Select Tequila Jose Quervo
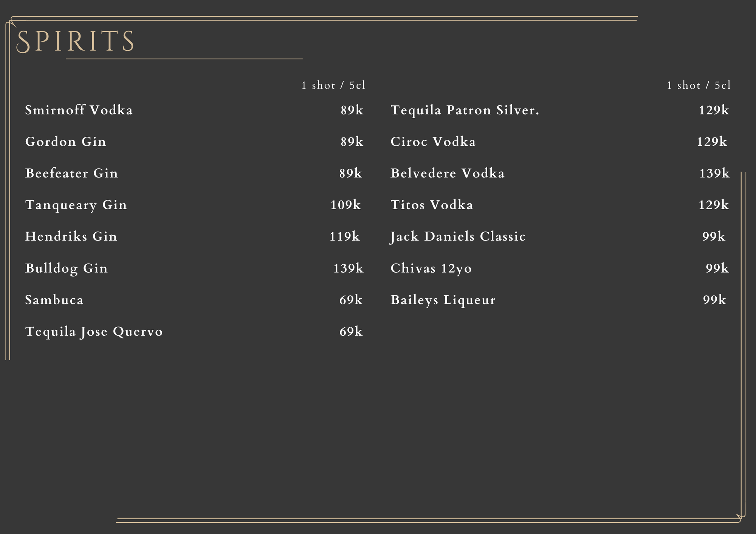The width and height of the screenshot is (756, 534). [94, 332]
